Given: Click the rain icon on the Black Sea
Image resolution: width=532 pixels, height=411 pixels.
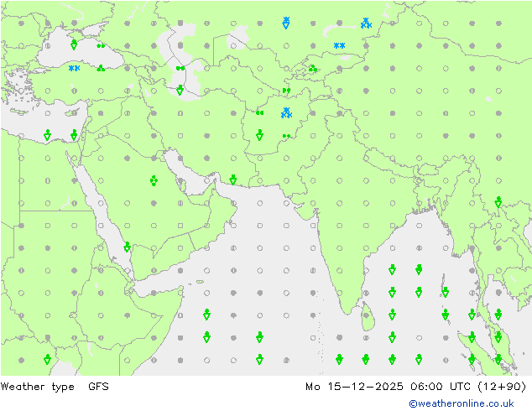Looking at the screenshot, I should (x=74, y=44).
